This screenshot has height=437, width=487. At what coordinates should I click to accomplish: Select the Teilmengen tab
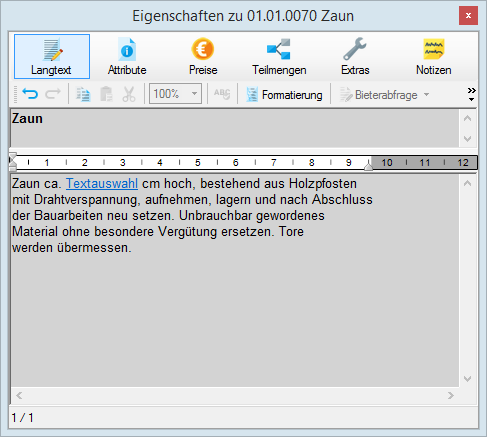[279, 56]
